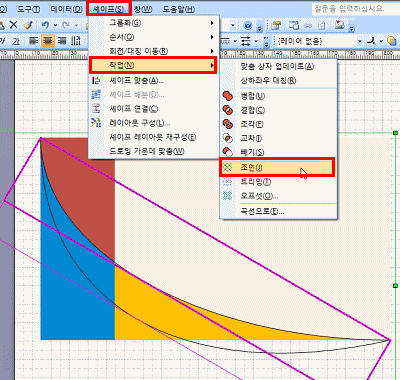The width and height of the screenshot is (400, 380).
Task: Click the 병합(U) union operation icon
Action: click(x=228, y=96)
